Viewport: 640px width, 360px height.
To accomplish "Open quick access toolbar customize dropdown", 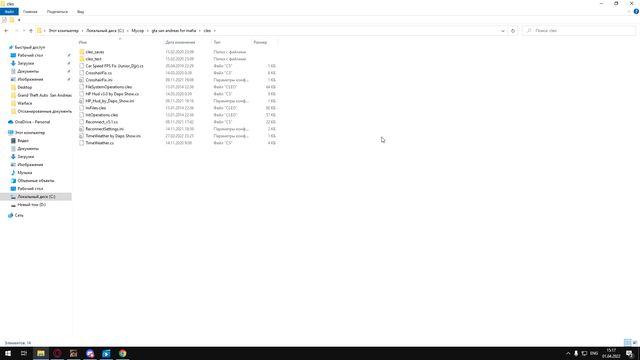I will (19, 20).
